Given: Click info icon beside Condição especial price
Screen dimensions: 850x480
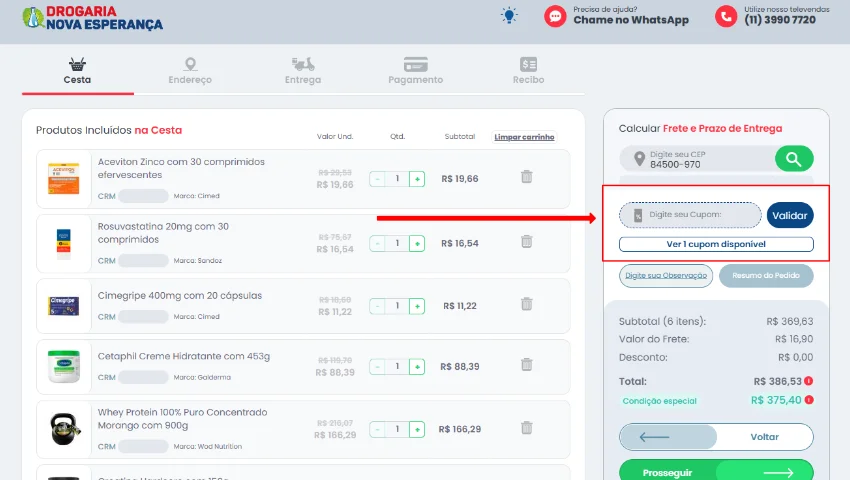Looking at the screenshot, I should coord(809,400).
